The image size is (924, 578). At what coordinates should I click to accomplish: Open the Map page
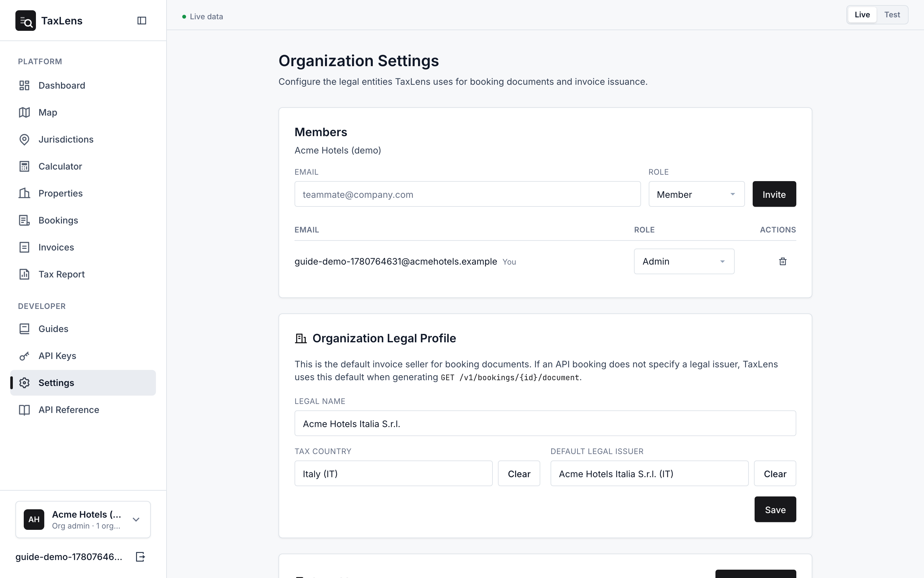83,112
